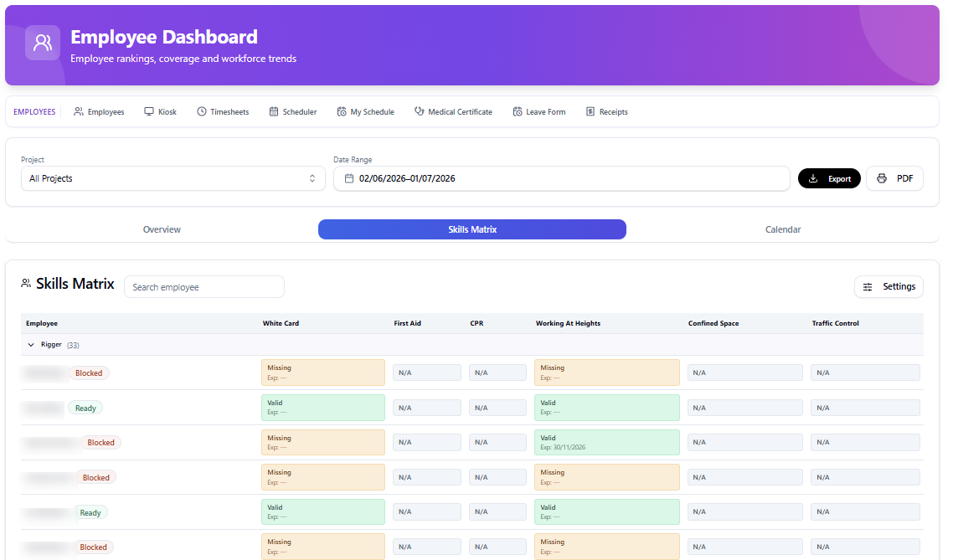953x560 pixels.
Task: Click the Kiosk monitor icon
Action: click(149, 111)
